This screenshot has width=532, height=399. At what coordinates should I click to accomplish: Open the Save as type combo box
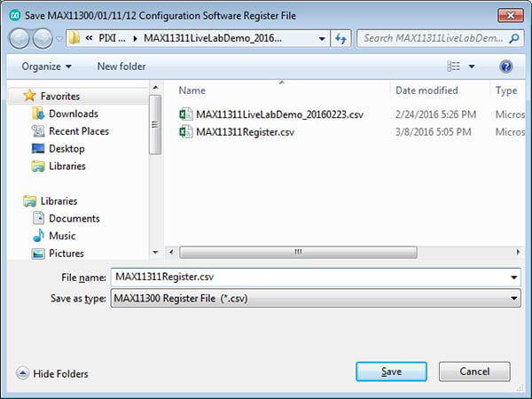[316, 298]
